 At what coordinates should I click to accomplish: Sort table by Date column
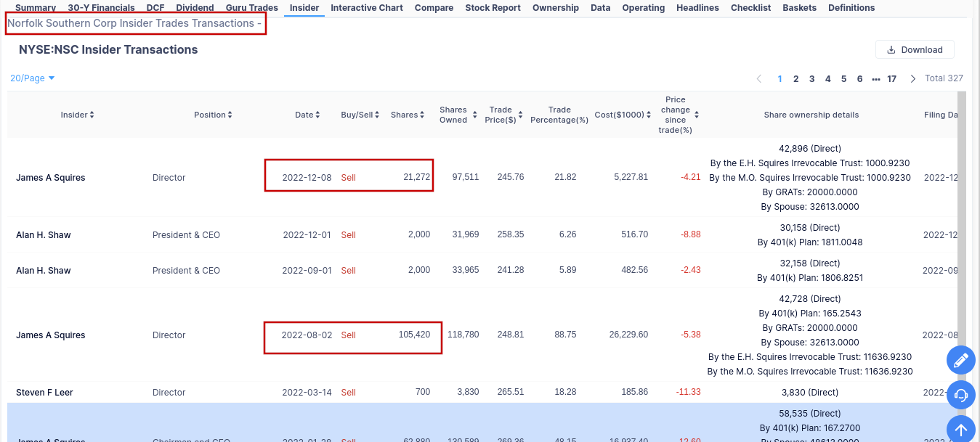(307, 115)
